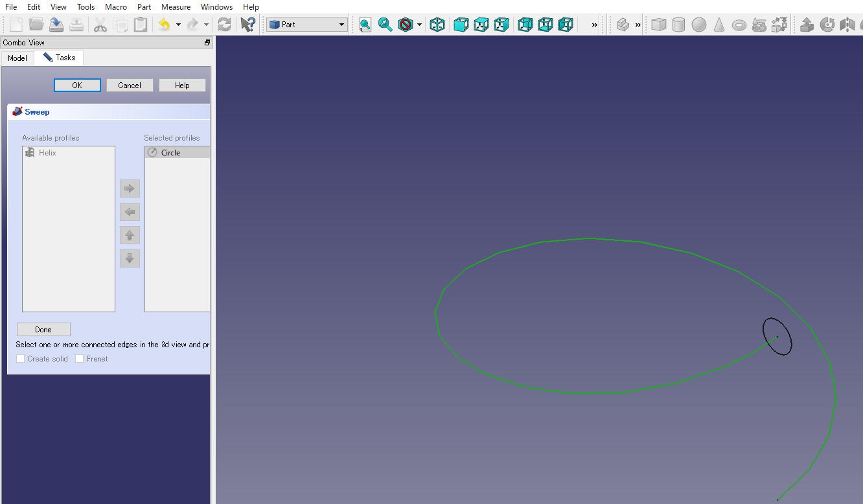
Task: Click the move-right arrow between profile lists
Action: pyautogui.click(x=130, y=189)
